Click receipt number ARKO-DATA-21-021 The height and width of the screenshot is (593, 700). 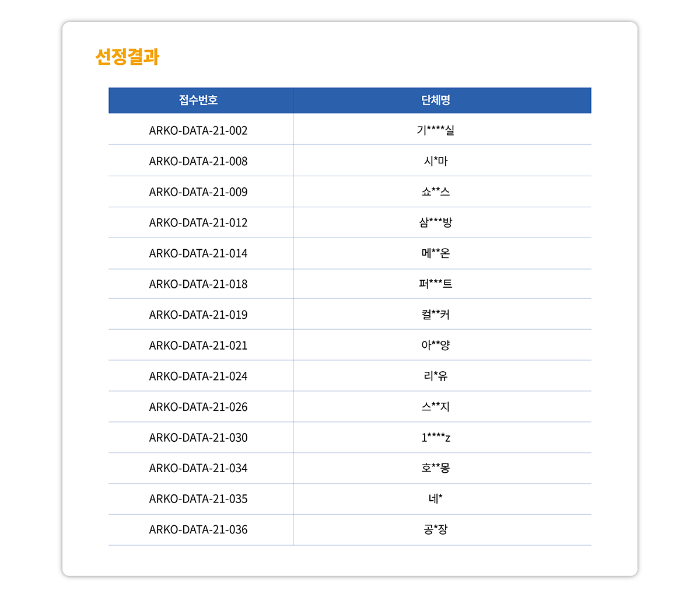[x=198, y=346]
